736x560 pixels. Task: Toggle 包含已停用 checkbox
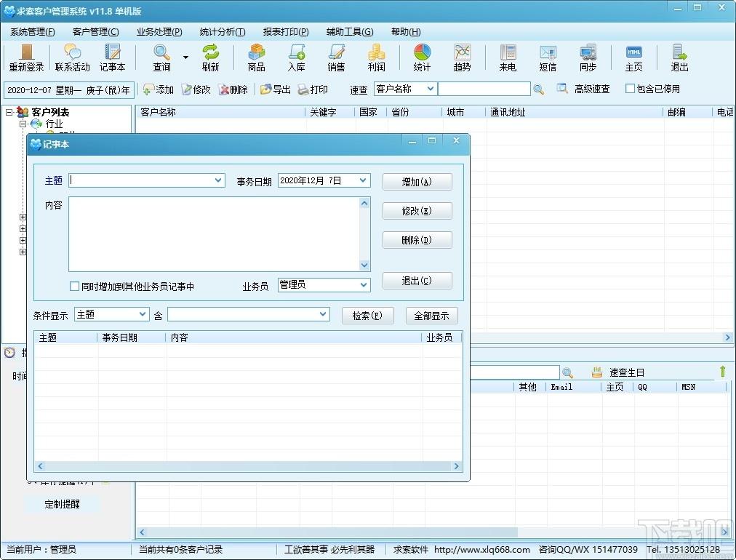(630, 88)
